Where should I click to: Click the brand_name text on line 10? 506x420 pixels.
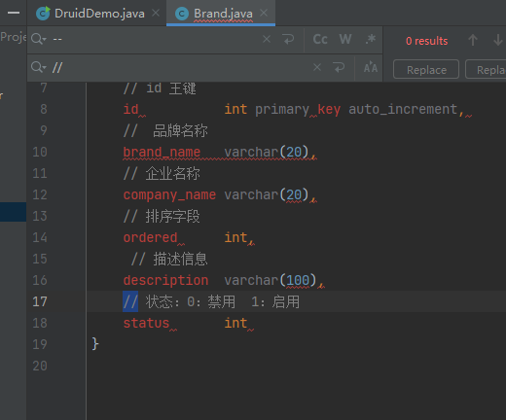point(162,152)
